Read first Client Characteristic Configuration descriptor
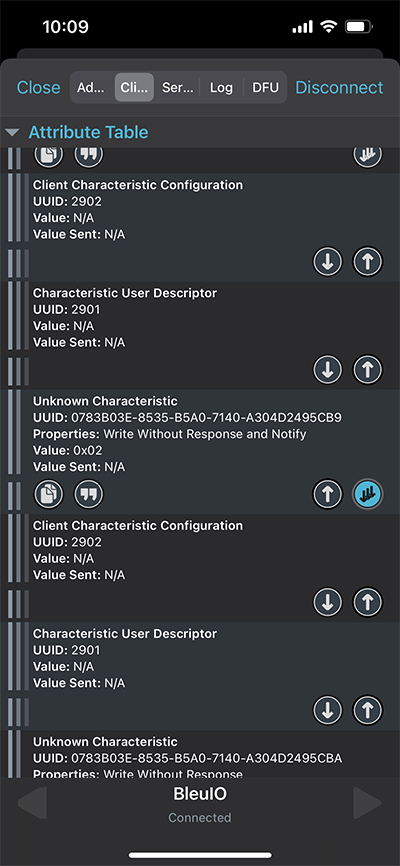400x866 pixels. click(x=328, y=262)
